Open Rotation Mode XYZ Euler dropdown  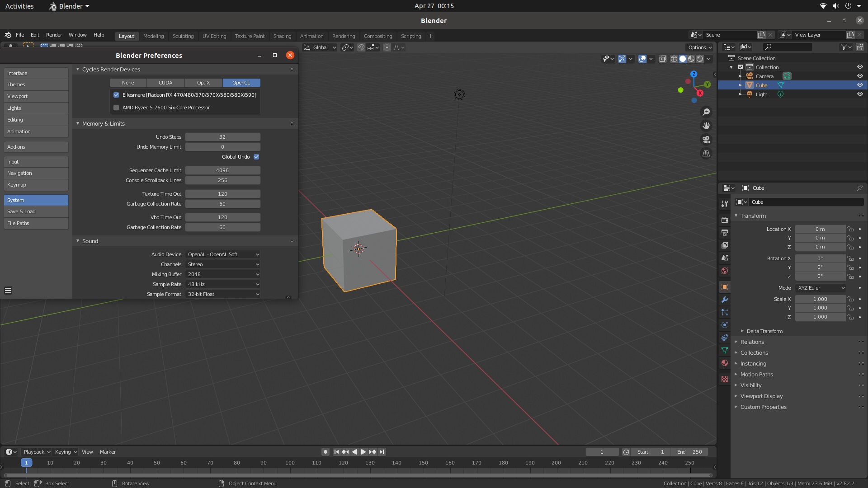tap(821, 288)
